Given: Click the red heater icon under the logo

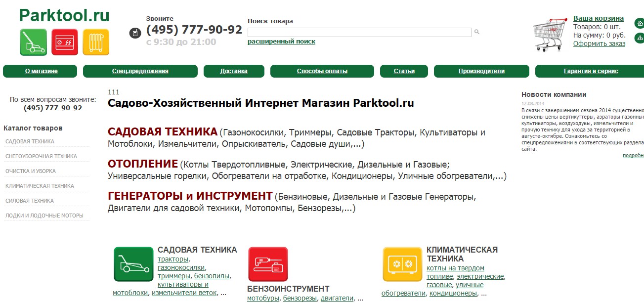Looking at the screenshot, I should coord(65,42).
